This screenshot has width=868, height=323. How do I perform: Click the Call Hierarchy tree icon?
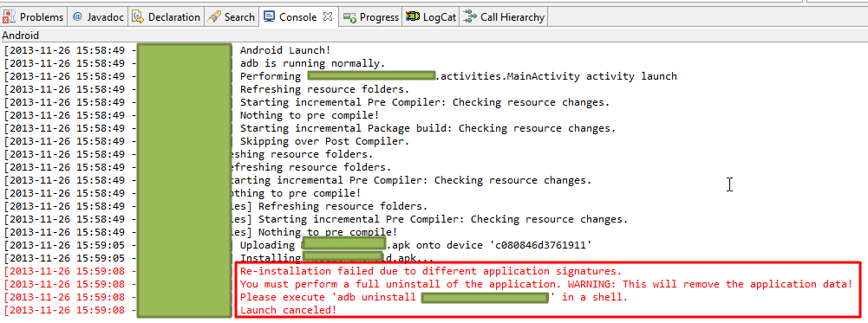point(470,17)
